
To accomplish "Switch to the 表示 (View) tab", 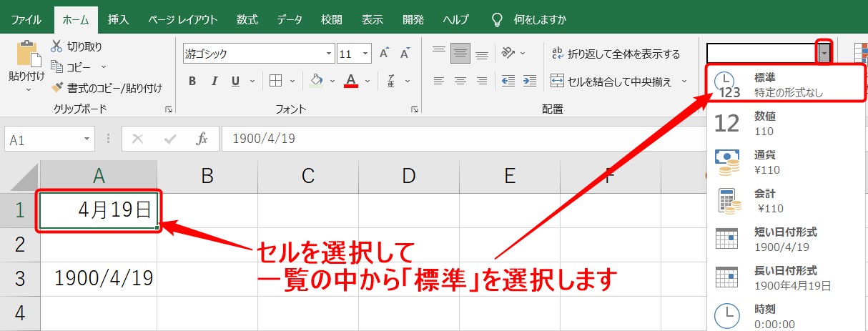I will coord(372,19).
